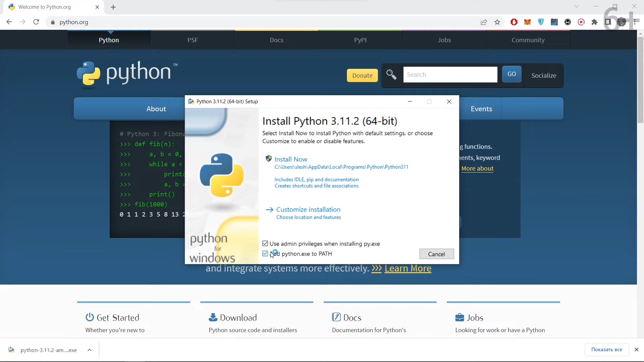Open the red Opera extension icon
The width and height of the screenshot is (644, 362).
(514, 22)
